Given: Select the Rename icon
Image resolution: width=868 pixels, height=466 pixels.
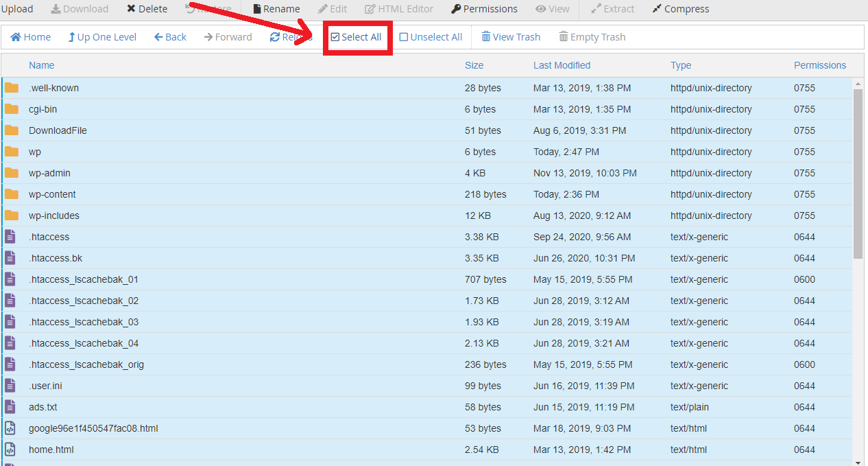Looking at the screenshot, I should (x=276, y=9).
